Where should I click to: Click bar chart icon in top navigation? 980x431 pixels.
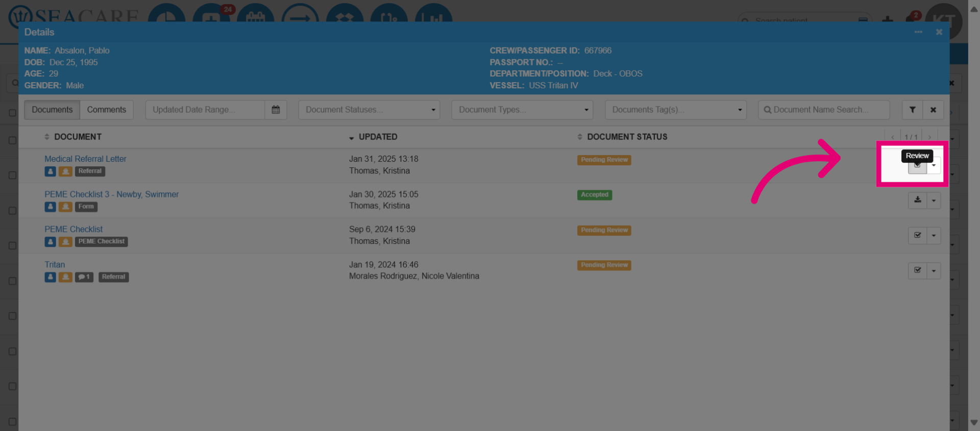click(434, 14)
